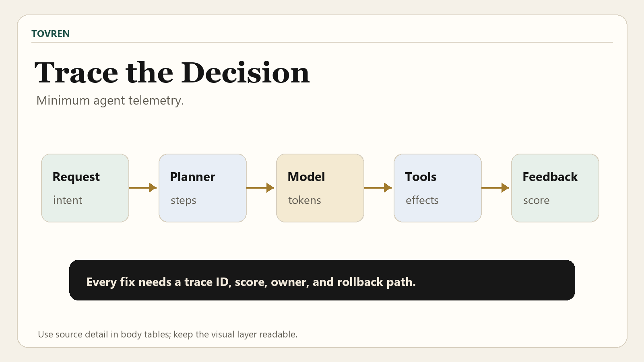Click the arrow from Request to Planner

tap(143, 187)
